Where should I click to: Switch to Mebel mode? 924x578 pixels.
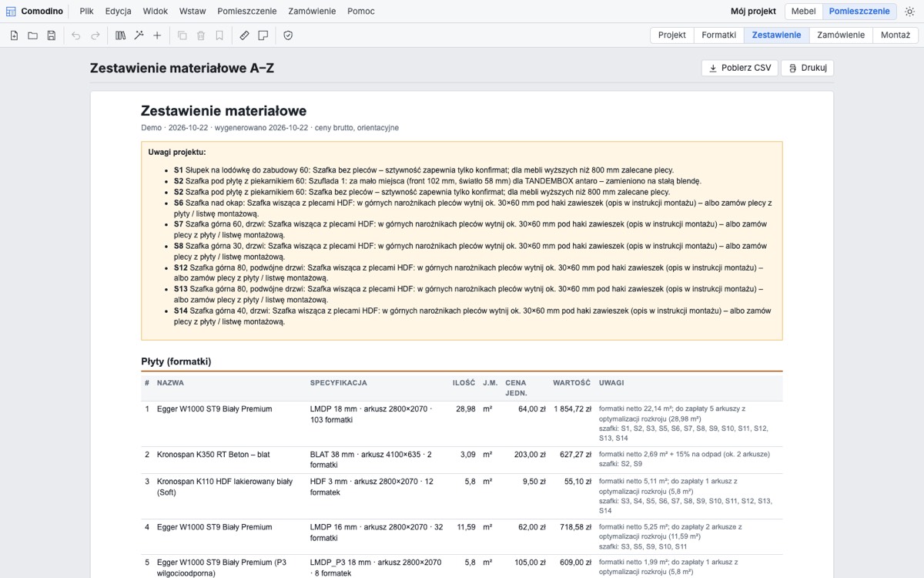[803, 12]
